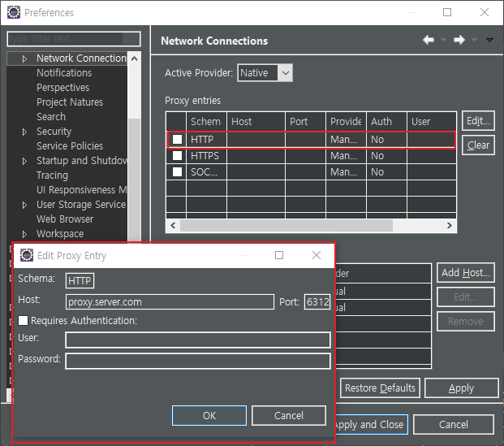The height and width of the screenshot is (446, 504).
Task: Confirm Edit Proxy Entry with OK
Action: point(209,415)
